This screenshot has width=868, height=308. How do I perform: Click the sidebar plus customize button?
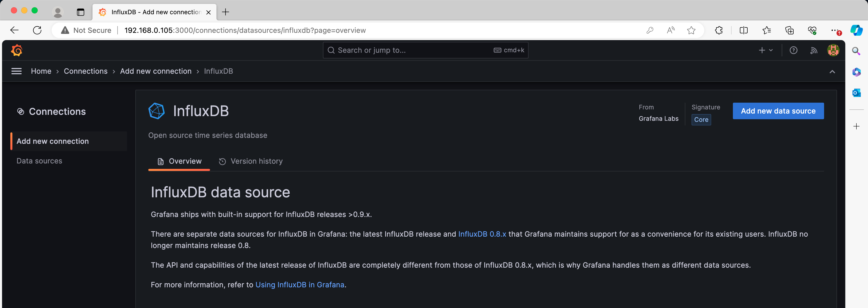tap(856, 126)
